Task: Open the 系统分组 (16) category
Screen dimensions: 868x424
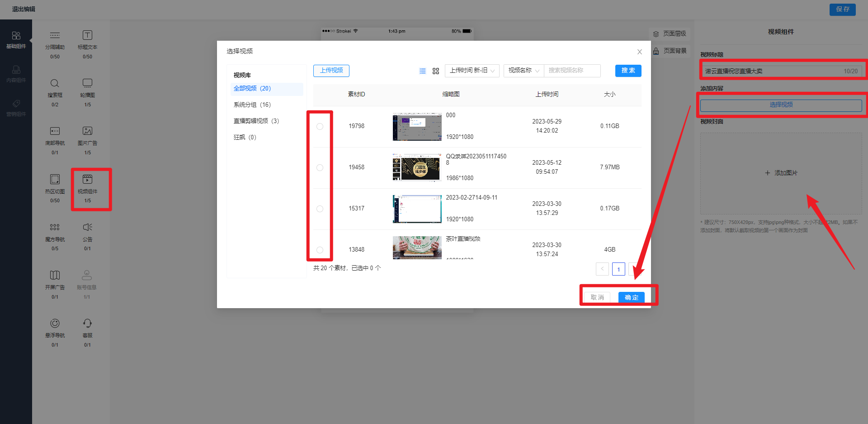Action: pos(252,105)
